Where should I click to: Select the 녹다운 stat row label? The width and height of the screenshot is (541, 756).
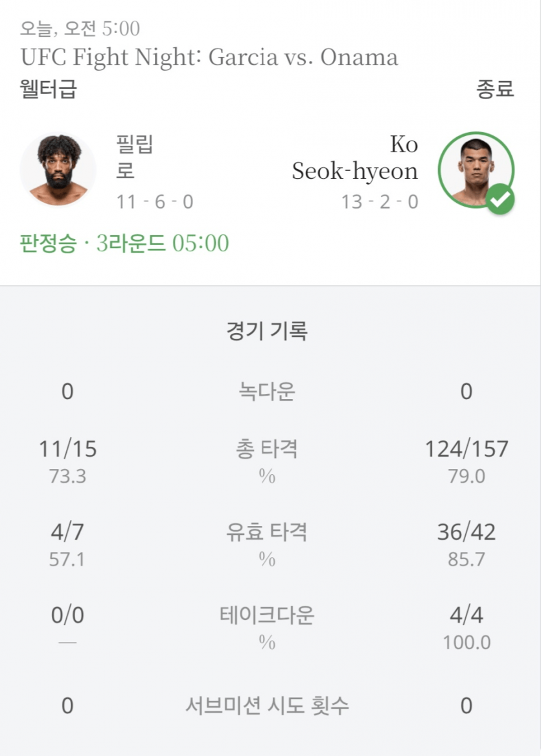267,391
